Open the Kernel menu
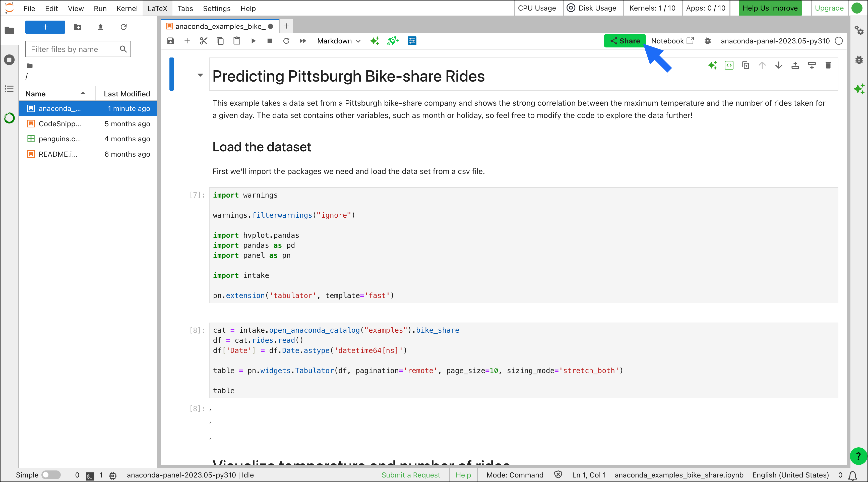868x482 pixels. pyautogui.click(x=127, y=9)
